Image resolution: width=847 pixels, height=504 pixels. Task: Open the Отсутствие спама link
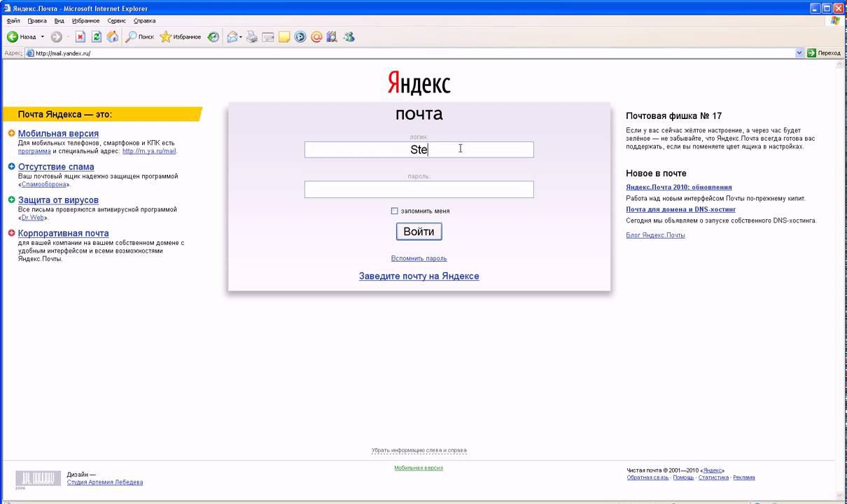[x=56, y=167]
